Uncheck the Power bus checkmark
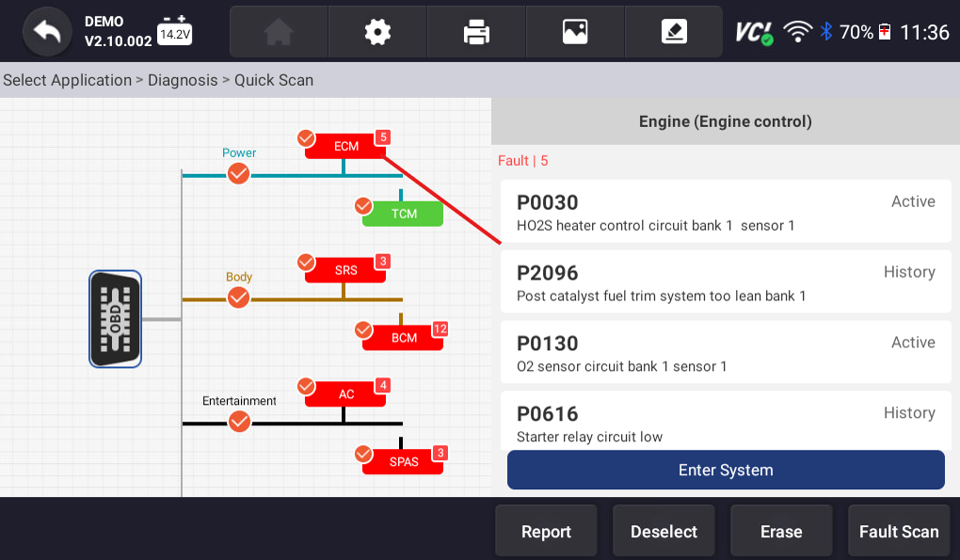The width and height of the screenshot is (960, 560). coord(238,173)
